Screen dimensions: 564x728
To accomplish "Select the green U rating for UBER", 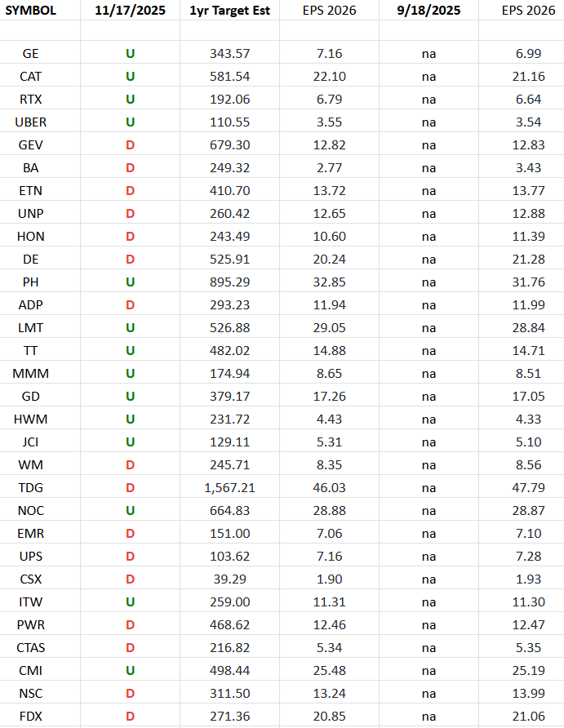I will tap(129, 122).
